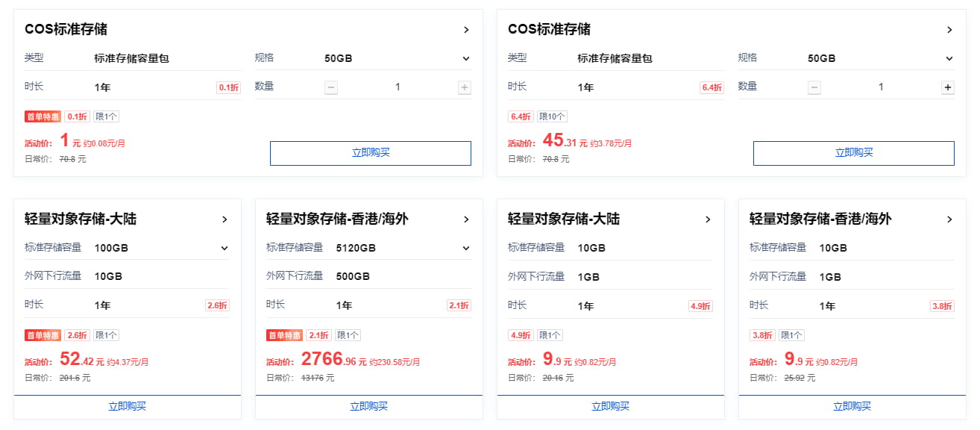Open arrow on COS标准存储 card priced 45.31元
Image resolution: width=980 pixels, height=430 pixels.
pos(949,30)
